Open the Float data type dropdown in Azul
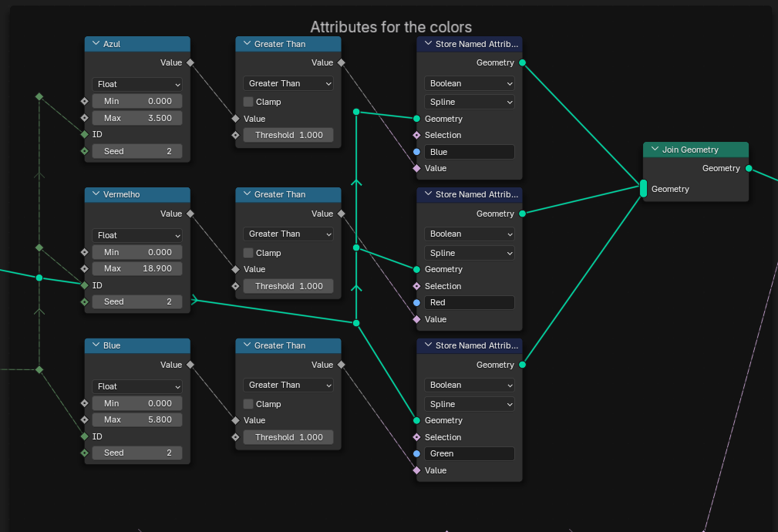 pos(137,84)
